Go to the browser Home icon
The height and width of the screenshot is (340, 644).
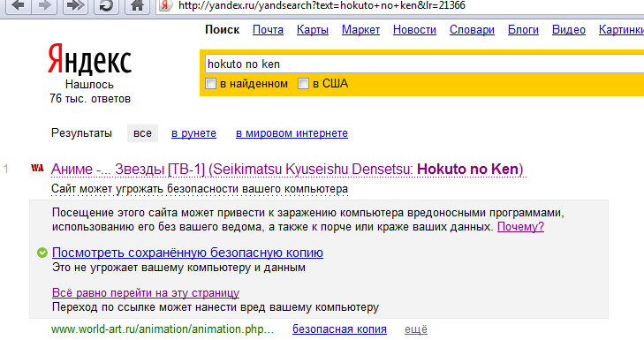pyautogui.click(x=137, y=6)
